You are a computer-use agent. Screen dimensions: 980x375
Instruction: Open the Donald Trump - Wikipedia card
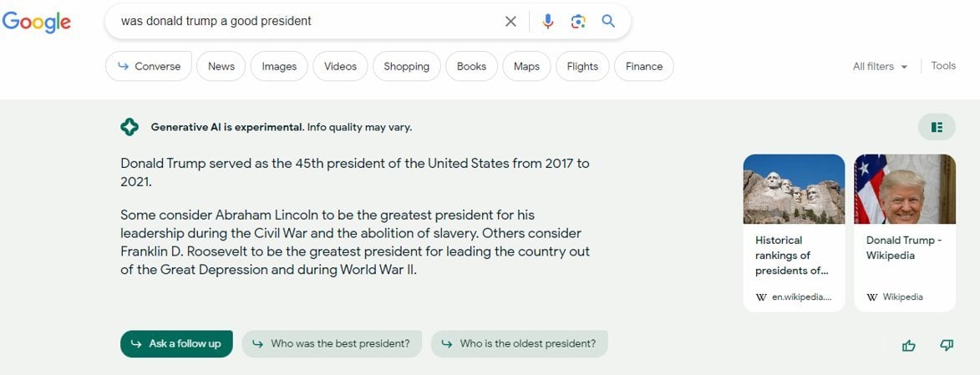904,232
